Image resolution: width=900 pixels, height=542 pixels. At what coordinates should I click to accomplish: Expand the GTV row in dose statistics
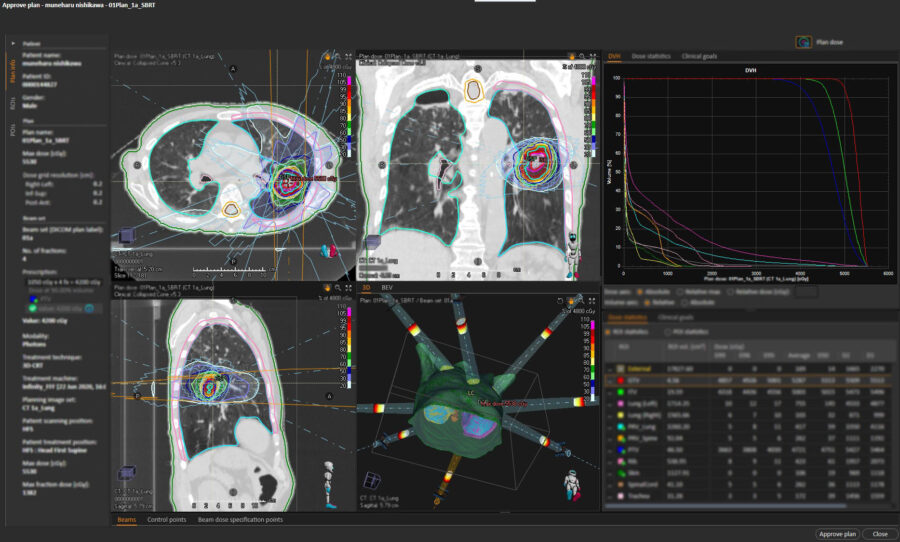click(610, 380)
